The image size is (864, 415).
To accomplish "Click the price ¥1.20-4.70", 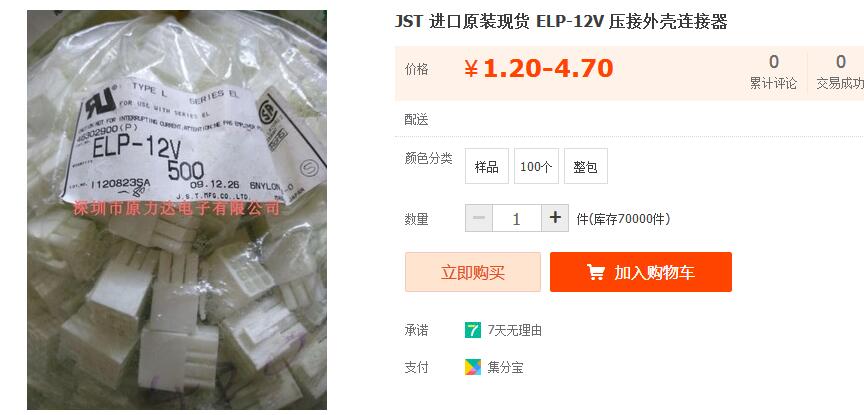I will (x=538, y=69).
